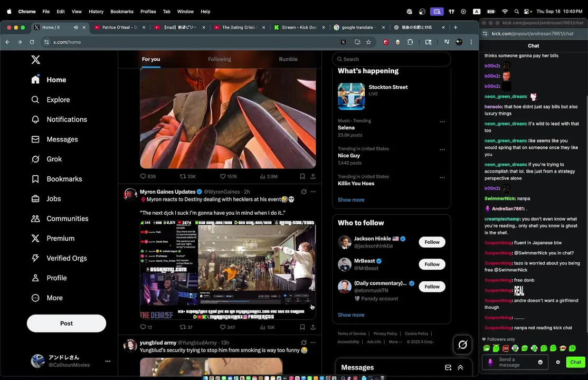
Task: Switch to the For you tab
Action: 151,59
